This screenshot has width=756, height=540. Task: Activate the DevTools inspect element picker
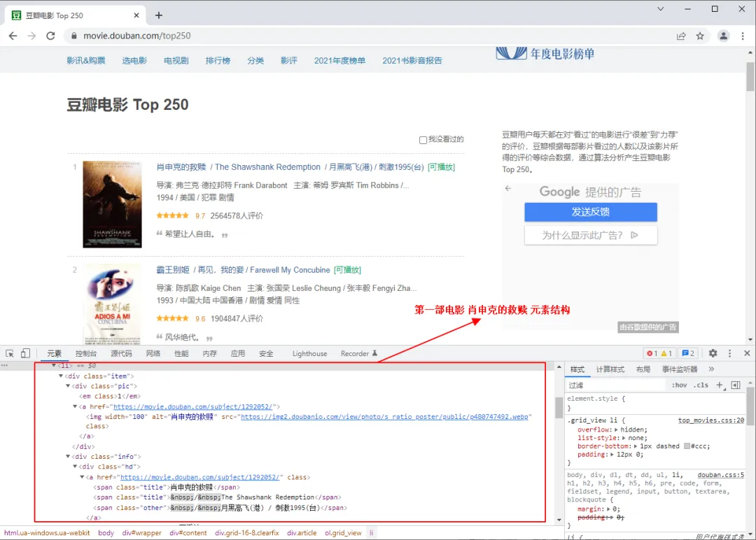point(10,353)
